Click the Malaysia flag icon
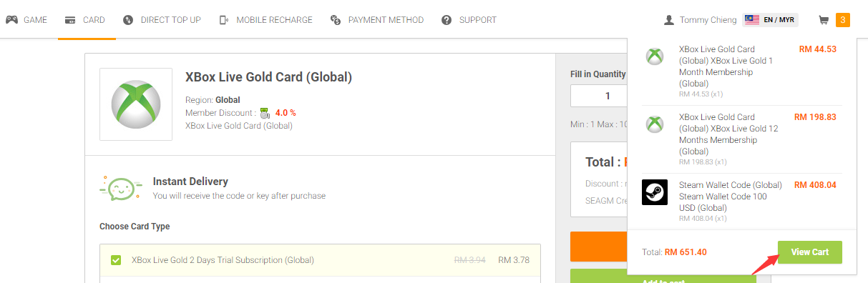The width and height of the screenshot is (868, 283). click(x=751, y=20)
